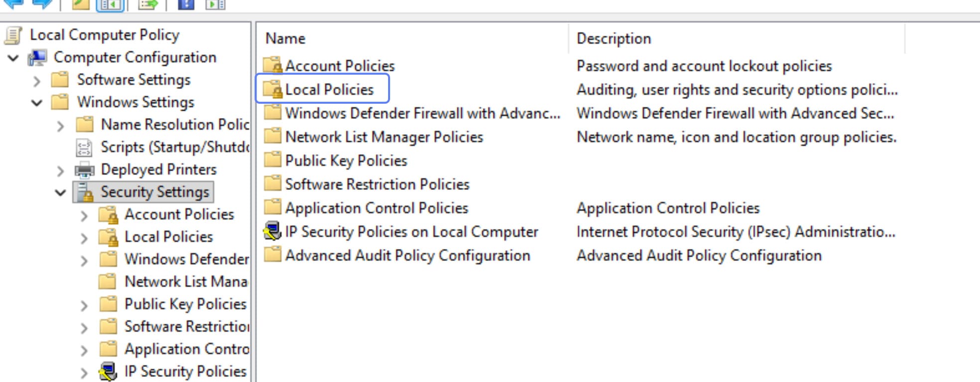
Task: Click the Up One Level folder icon
Action: point(81,4)
